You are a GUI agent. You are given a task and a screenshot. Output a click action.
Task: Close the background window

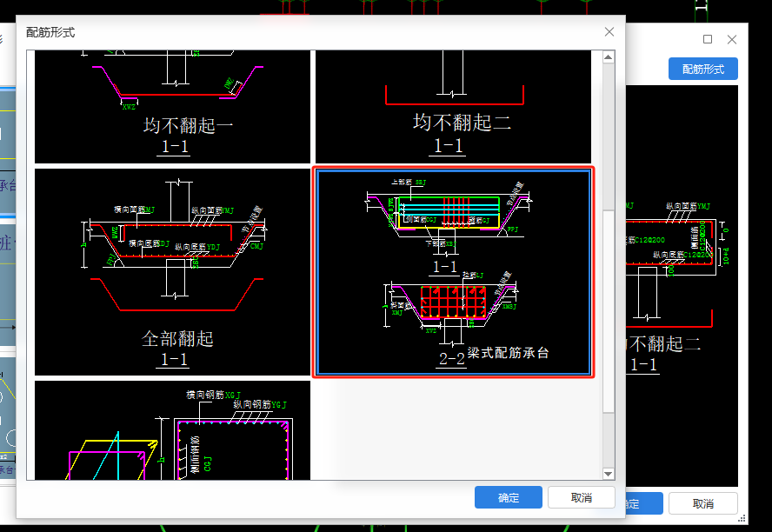point(732,39)
